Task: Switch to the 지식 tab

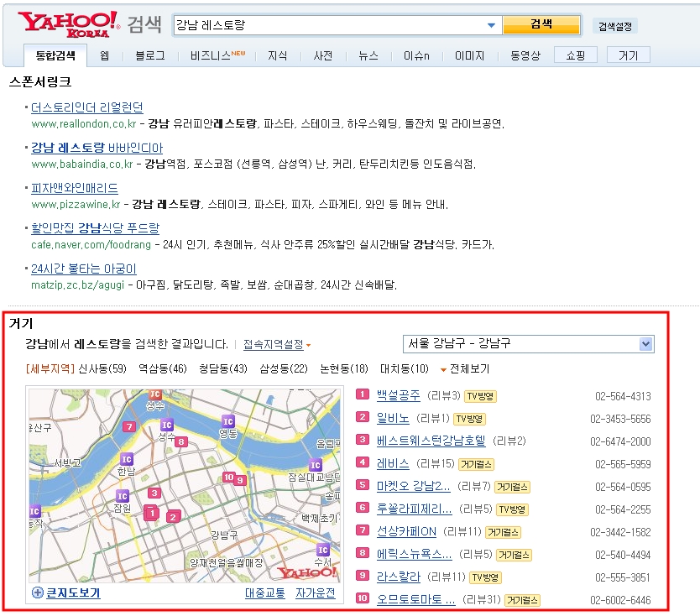Action: [277, 55]
